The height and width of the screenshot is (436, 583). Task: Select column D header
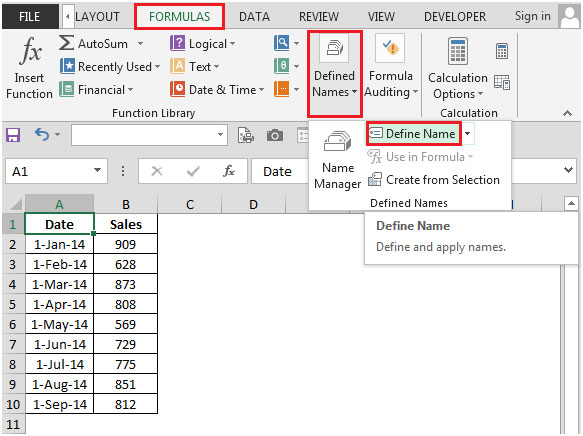click(x=254, y=204)
